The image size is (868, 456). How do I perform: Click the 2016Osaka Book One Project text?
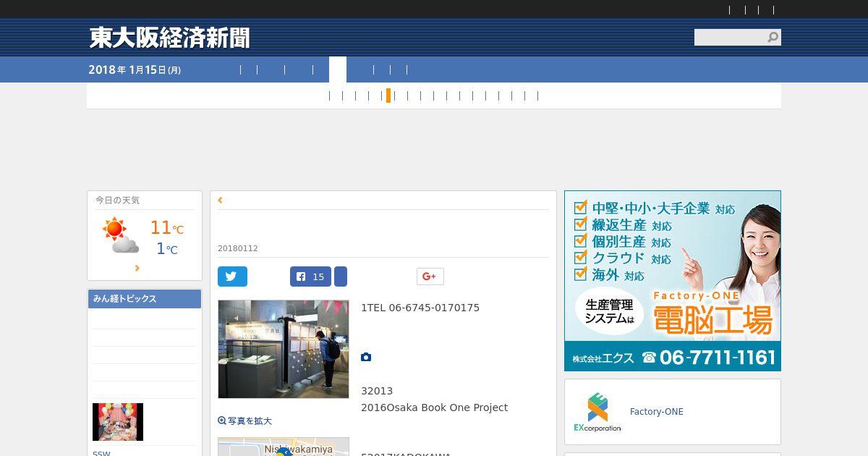click(435, 408)
